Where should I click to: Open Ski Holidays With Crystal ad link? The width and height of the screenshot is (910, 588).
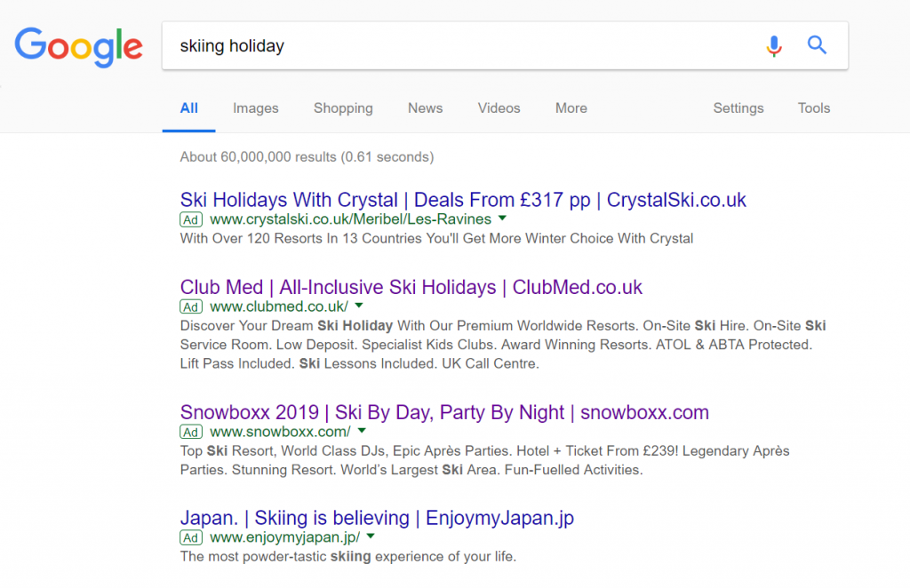pyautogui.click(x=463, y=200)
